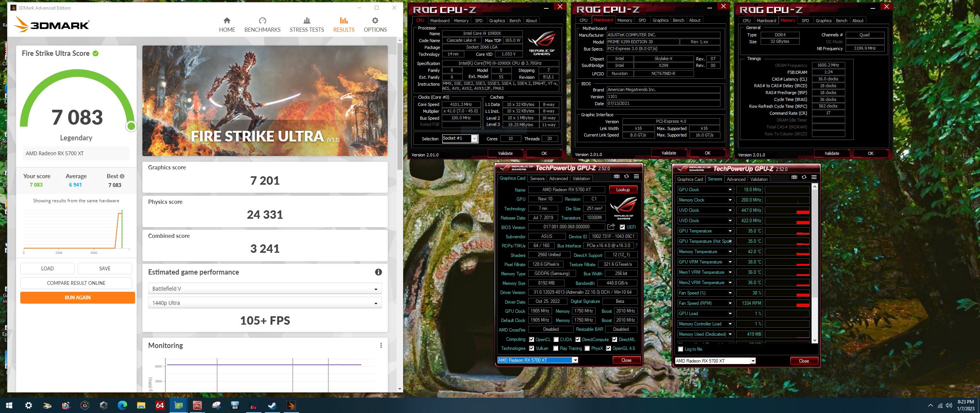The image size is (980, 413).
Task: Open Battlefield V game dropdown
Action: click(x=265, y=289)
